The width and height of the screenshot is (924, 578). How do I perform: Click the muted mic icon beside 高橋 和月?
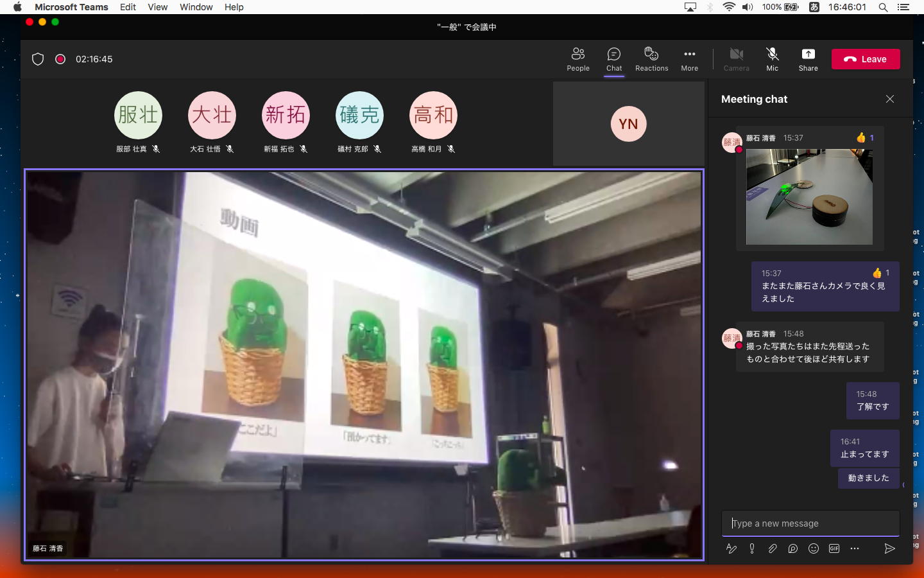451,149
